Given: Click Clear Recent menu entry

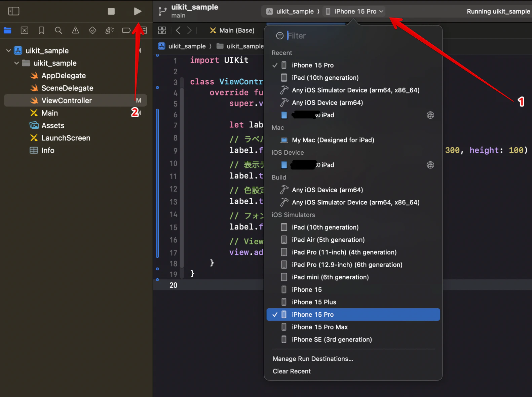Looking at the screenshot, I should pyautogui.click(x=292, y=371).
